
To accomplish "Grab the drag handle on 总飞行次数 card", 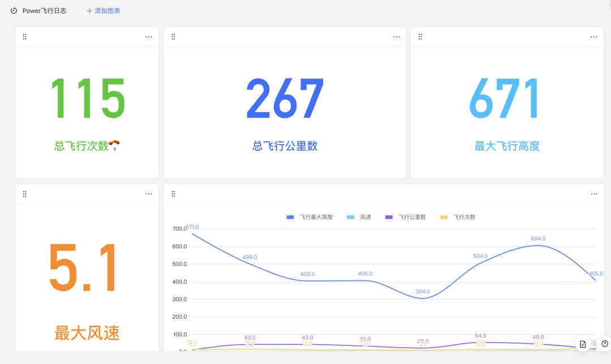I will click(25, 37).
